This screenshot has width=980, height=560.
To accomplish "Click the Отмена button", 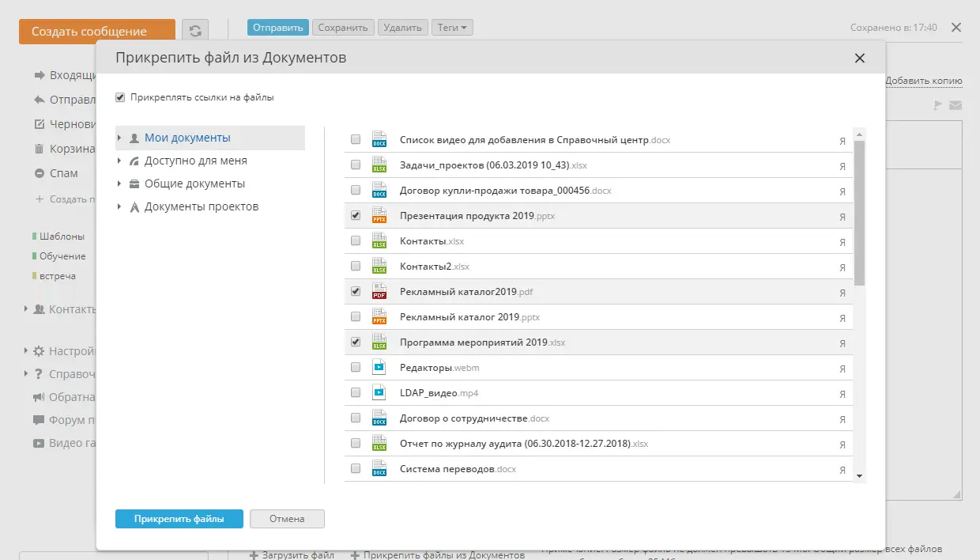I will [x=287, y=519].
